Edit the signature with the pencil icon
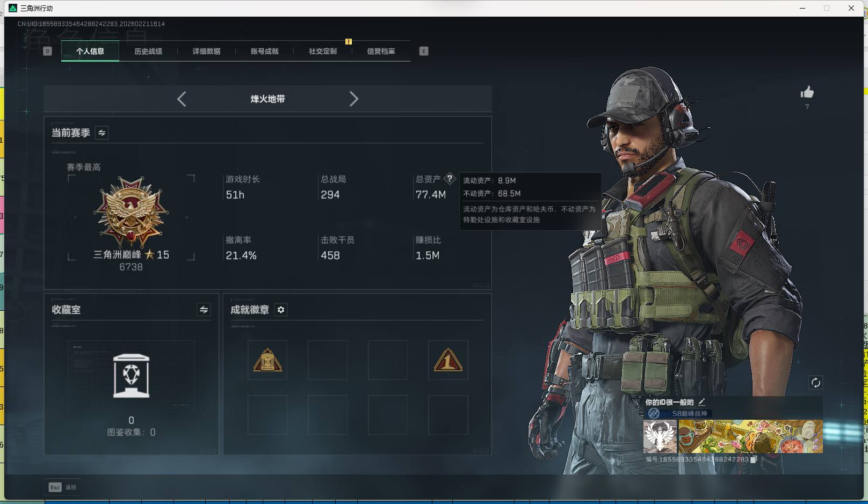 [x=703, y=401]
